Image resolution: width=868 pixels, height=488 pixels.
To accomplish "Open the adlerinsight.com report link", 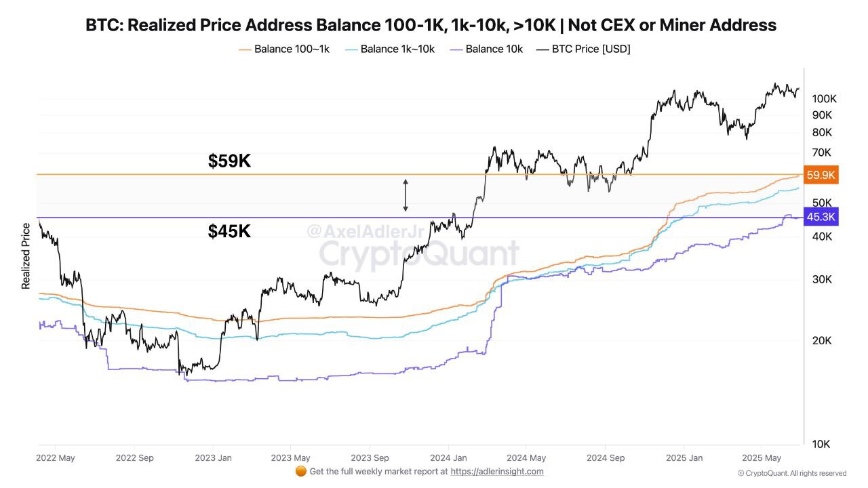I will tap(497, 471).
